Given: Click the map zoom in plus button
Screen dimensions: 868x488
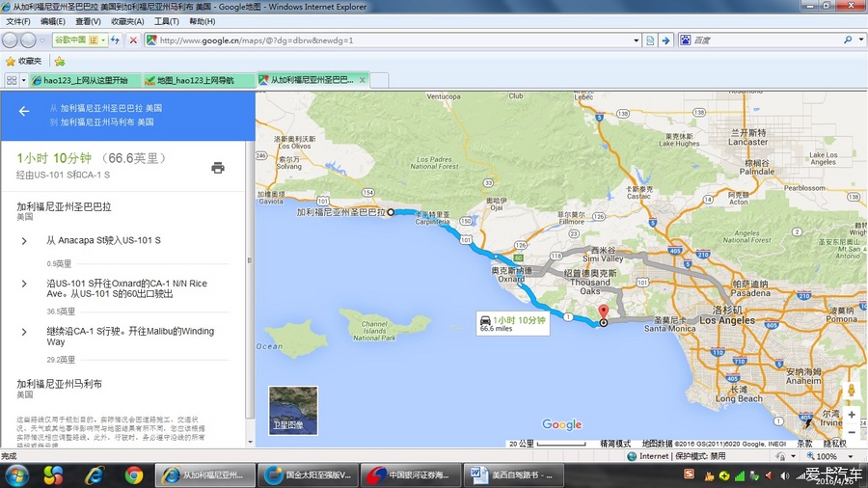Looking at the screenshot, I should [x=852, y=415].
